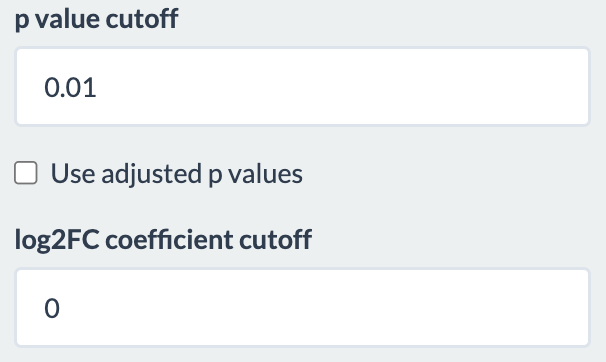Image resolution: width=606 pixels, height=362 pixels.
Task: Place cursor after 0 in log2FC box
Action: [x=61, y=308]
